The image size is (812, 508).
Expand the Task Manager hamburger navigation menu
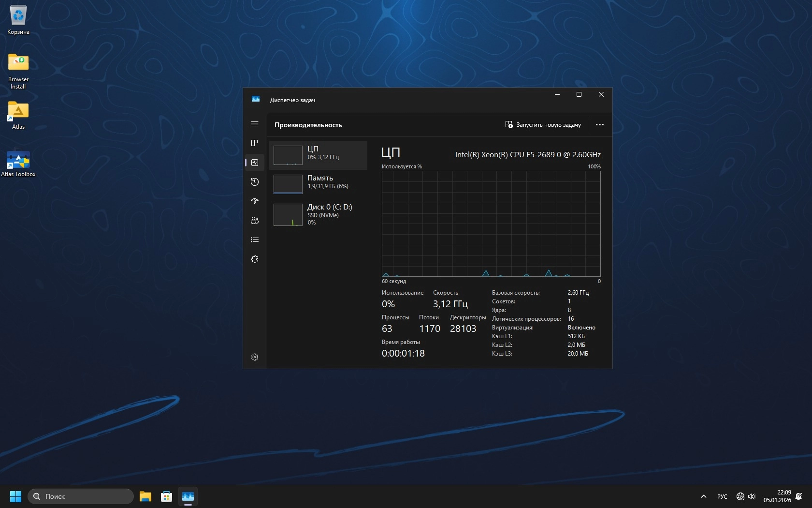pos(255,124)
